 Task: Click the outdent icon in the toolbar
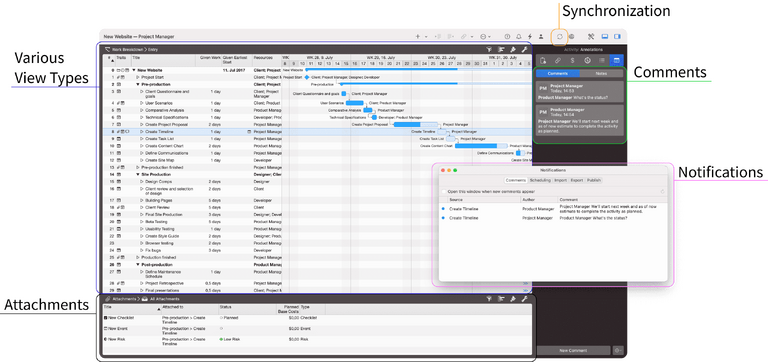click(438, 37)
